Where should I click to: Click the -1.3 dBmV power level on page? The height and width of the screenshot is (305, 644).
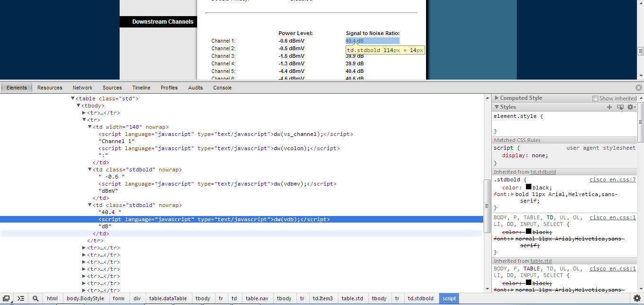click(291, 63)
